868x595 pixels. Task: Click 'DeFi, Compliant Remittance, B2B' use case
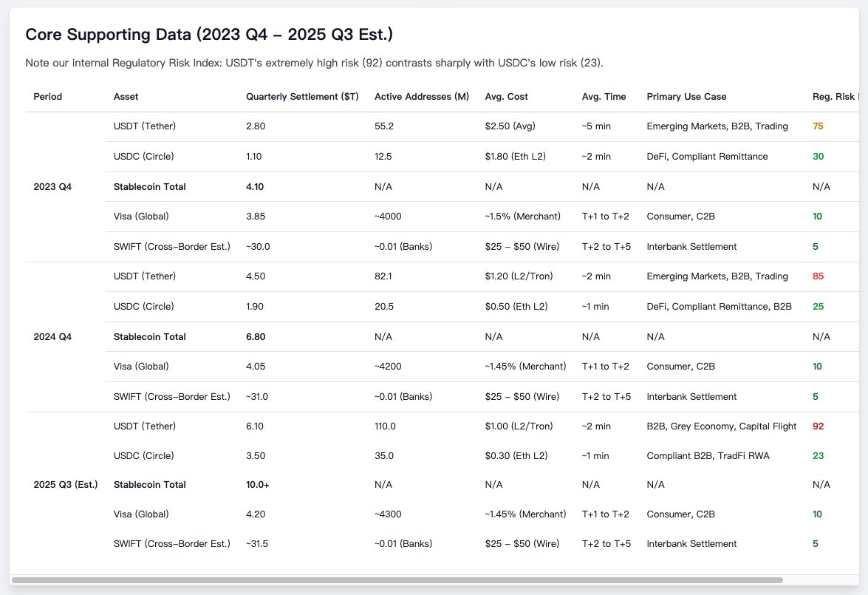719,306
